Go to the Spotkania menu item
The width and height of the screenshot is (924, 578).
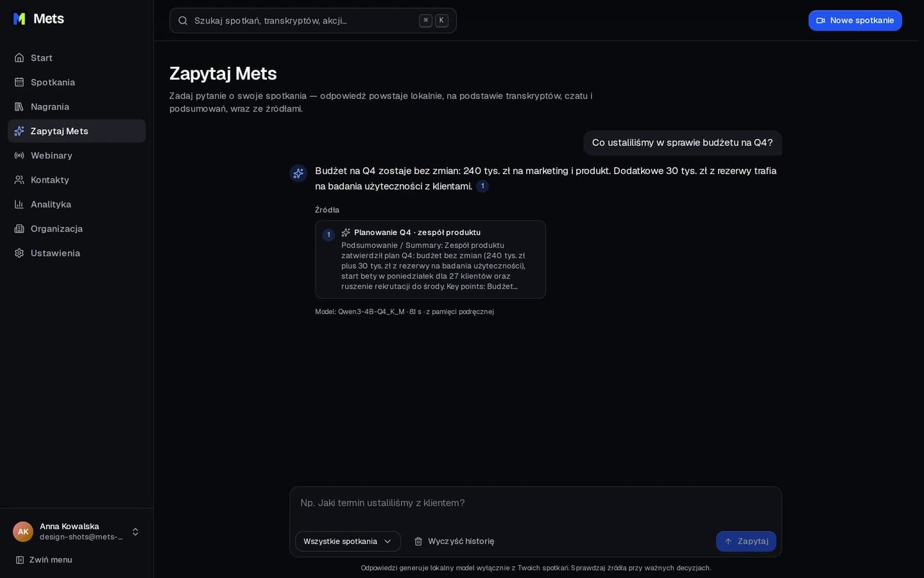76,82
